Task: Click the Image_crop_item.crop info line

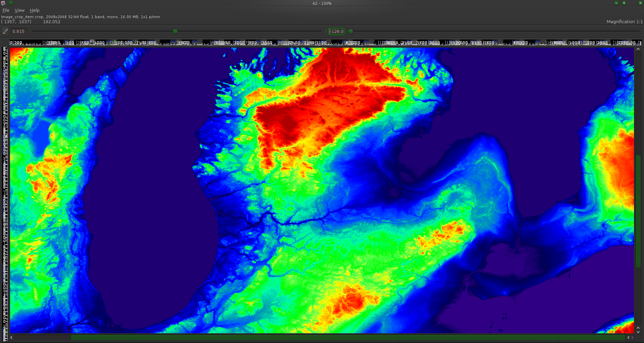Action: [80, 17]
